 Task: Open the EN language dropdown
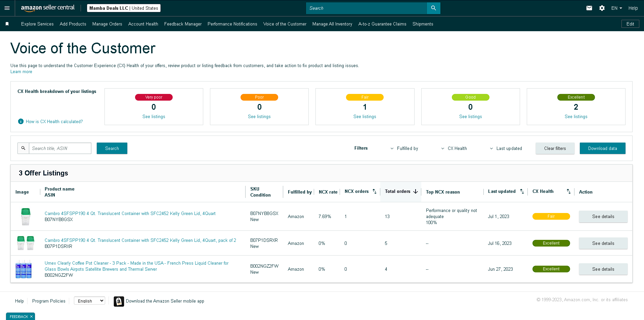tap(616, 8)
